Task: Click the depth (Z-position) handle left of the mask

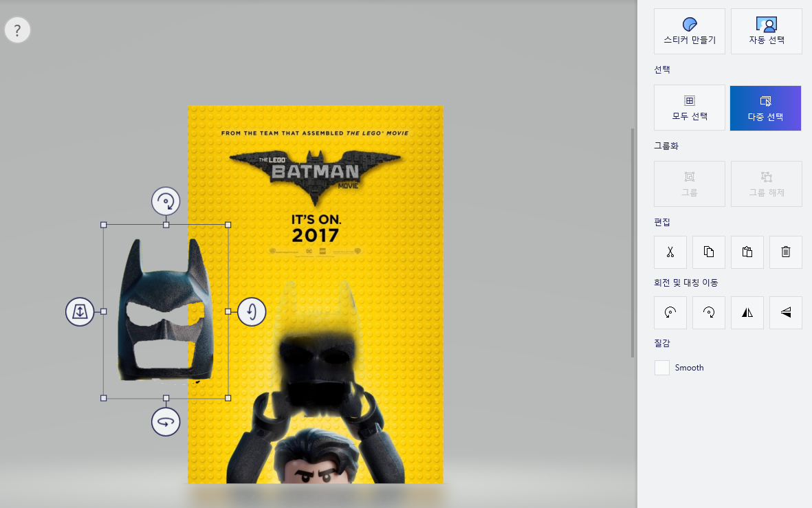Action: [80, 311]
